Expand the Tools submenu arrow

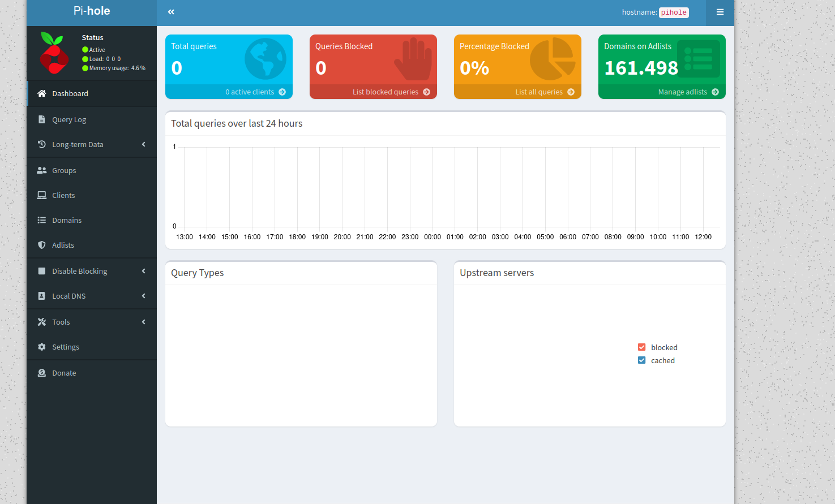pyautogui.click(x=143, y=322)
